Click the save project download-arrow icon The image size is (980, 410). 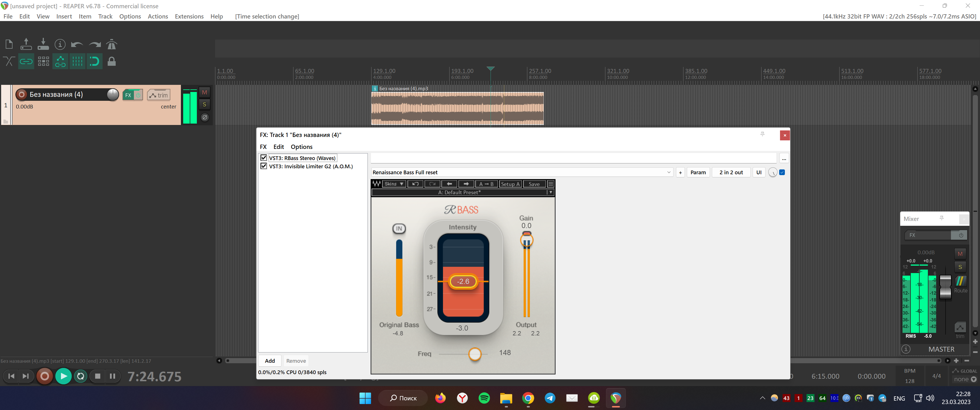click(43, 44)
